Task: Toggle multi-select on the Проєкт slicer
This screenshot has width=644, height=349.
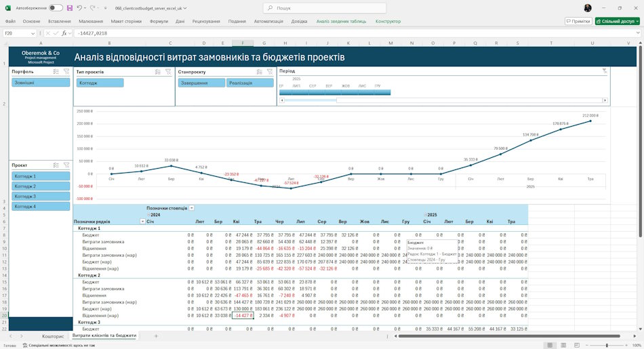Action: coord(56,165)
